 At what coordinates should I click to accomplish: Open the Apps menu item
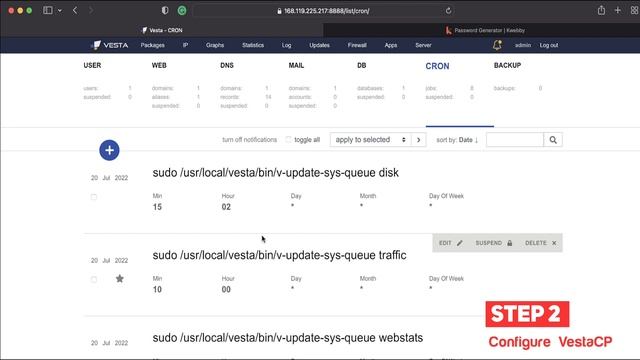[x=391, y=45]
